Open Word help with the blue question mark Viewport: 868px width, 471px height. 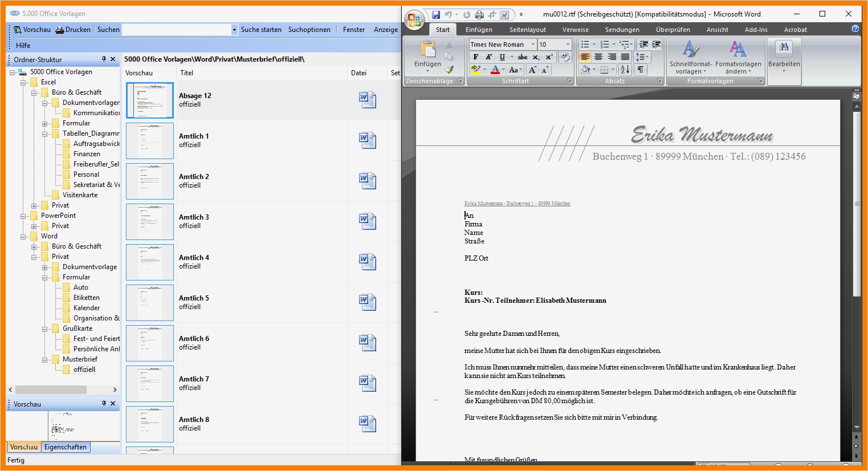pyautogui.click(x=855, y=29)
